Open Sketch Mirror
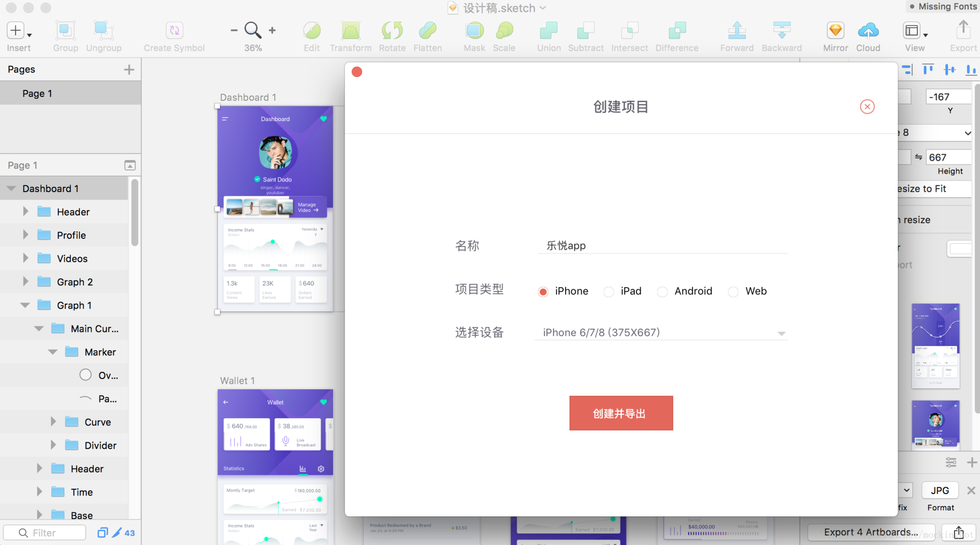 click(x=836, y=31)
